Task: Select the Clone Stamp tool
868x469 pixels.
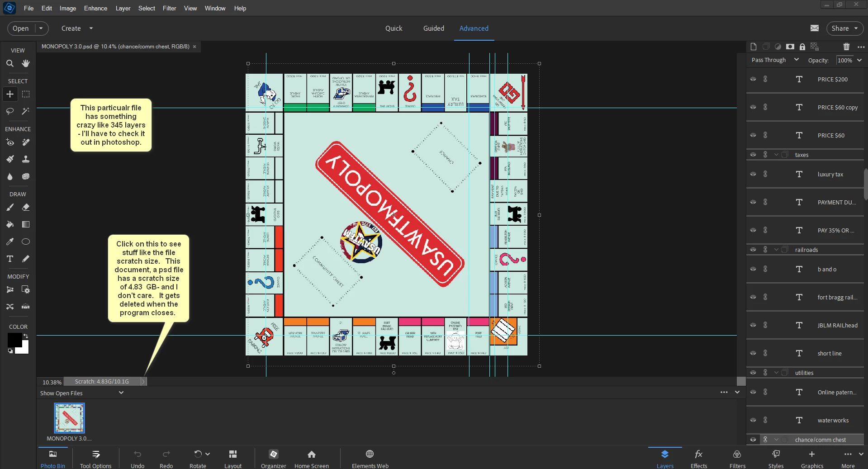Action: (26, 159)
